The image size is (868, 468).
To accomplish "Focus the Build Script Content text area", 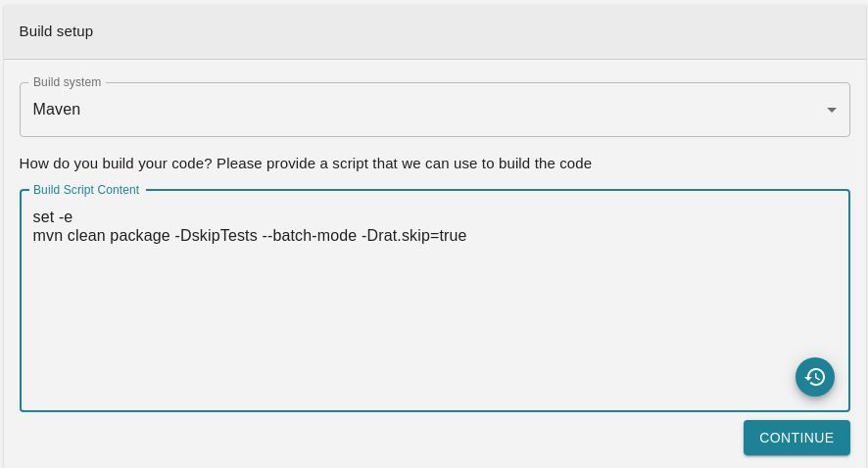I will (x=435, y=301).
